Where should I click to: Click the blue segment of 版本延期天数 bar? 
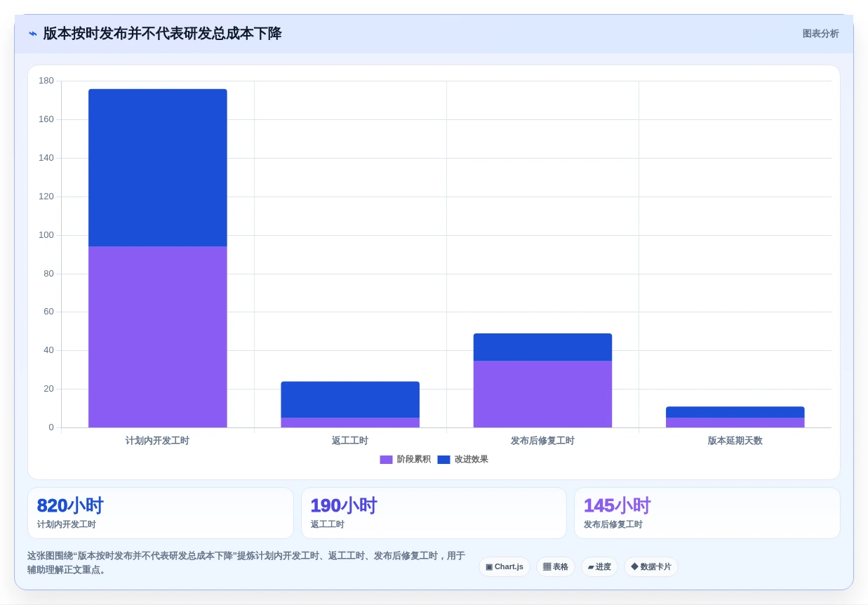[x=735, y=412]
